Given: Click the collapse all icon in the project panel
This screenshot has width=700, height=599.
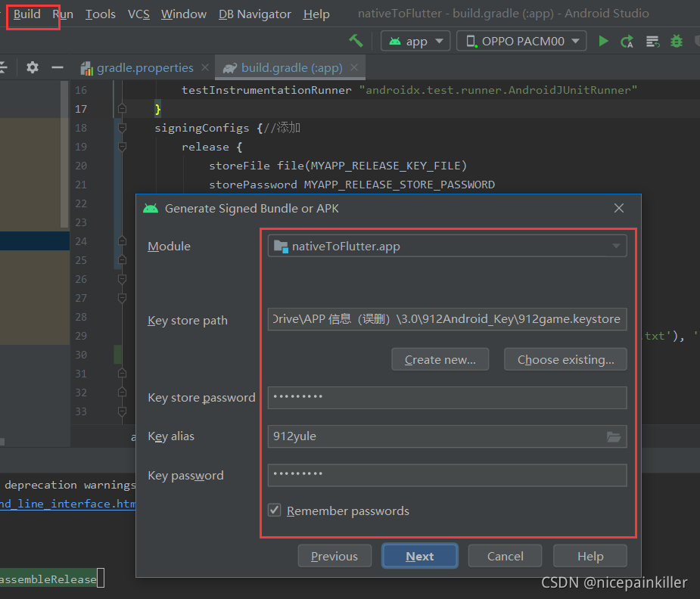Looking at the screenshot, I should (4, 68).
